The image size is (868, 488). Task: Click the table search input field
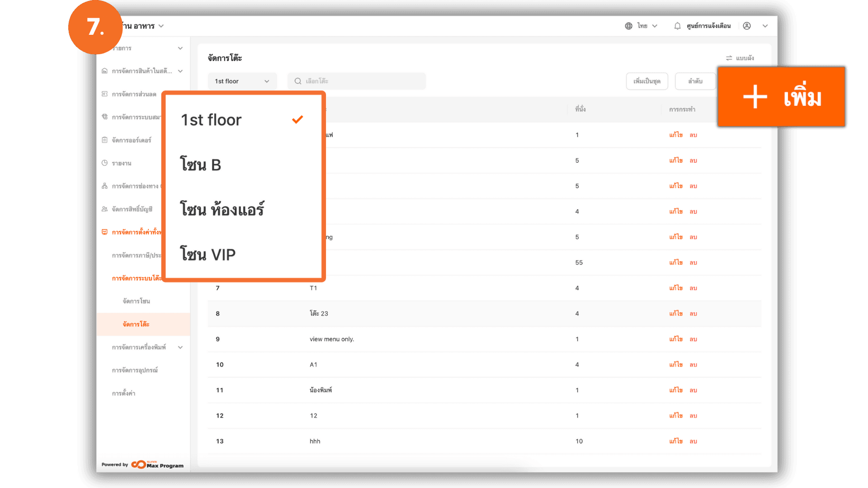click(362, 81)
